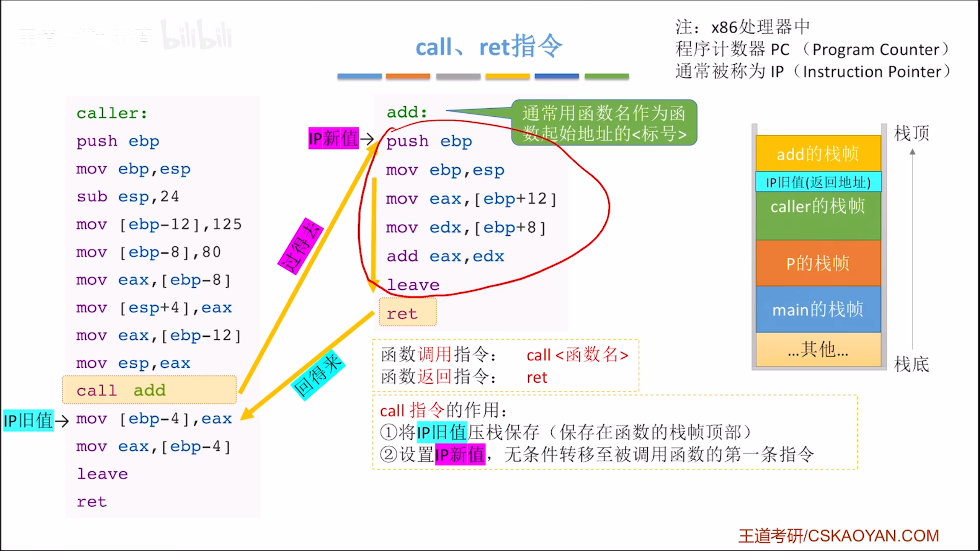This screenshot has height=551, width=980.
Task: Click the rotated 回得来 cyan tag
Action: 318,375
